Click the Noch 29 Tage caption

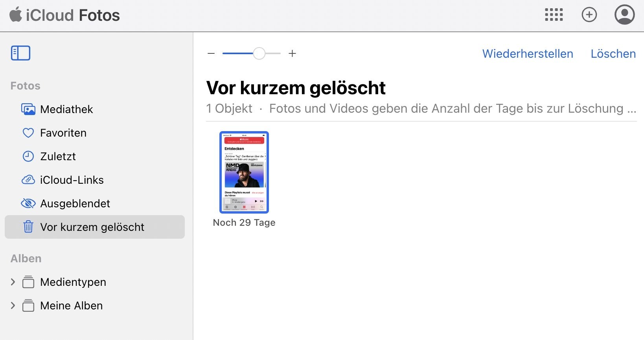244,223
